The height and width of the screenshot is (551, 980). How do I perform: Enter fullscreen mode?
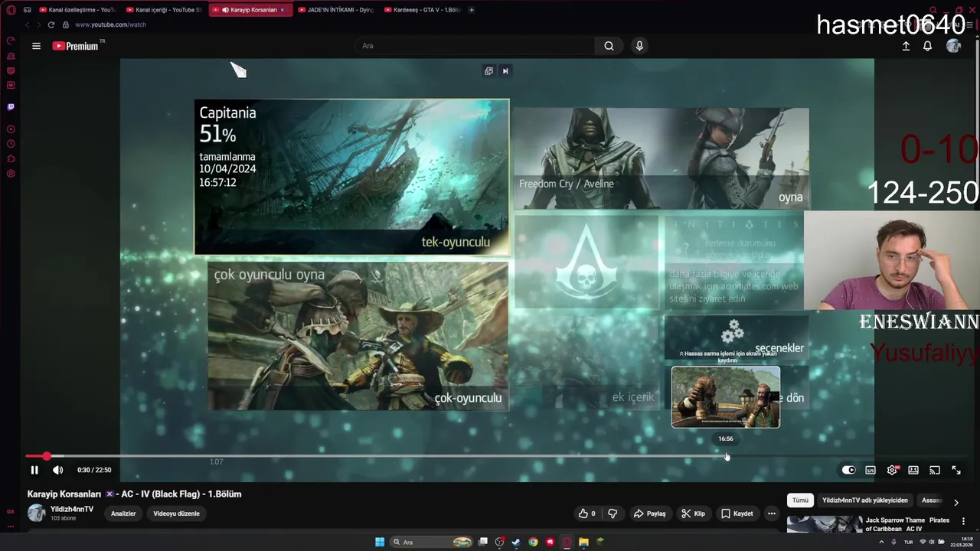(956, 470)
